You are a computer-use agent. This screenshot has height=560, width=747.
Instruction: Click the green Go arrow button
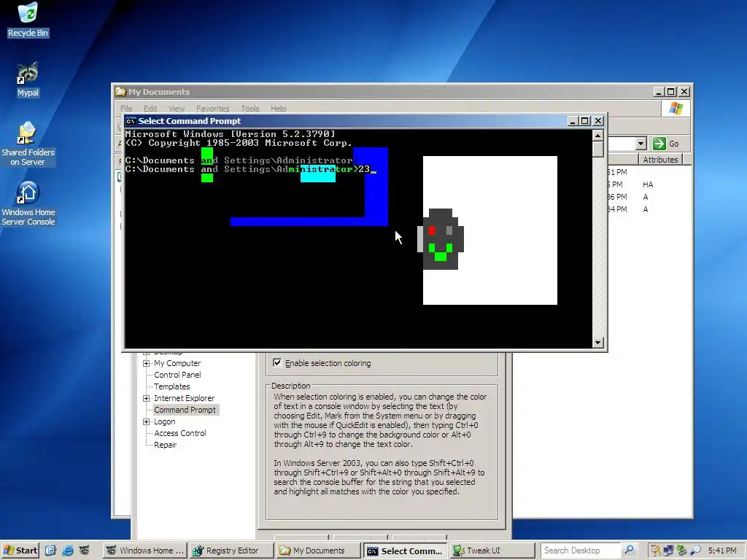tap(659, 144)
